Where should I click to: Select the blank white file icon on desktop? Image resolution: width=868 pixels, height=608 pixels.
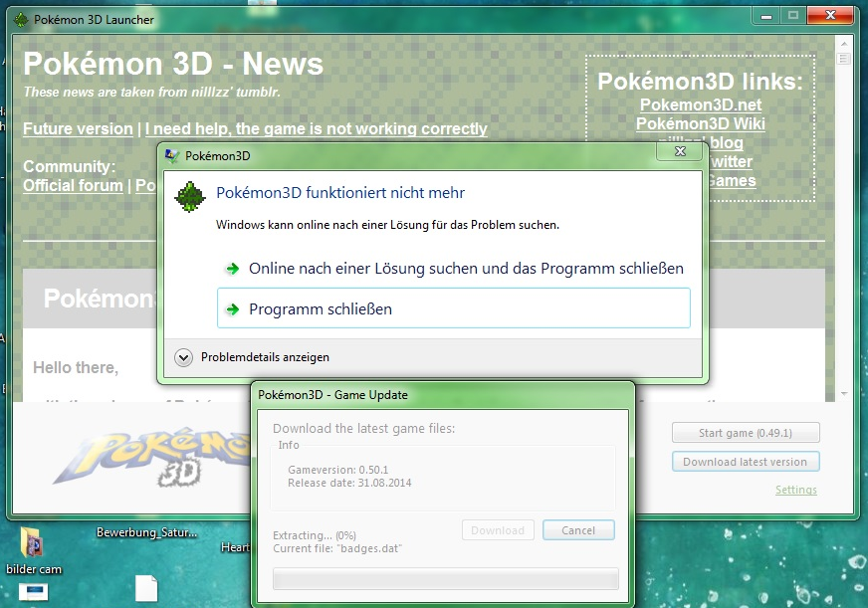coord(146,587)
